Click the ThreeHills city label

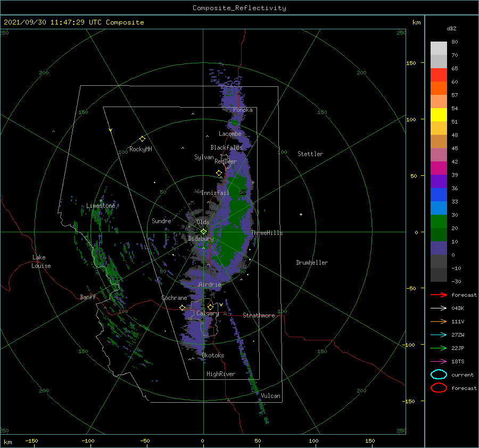pos(267,233)
